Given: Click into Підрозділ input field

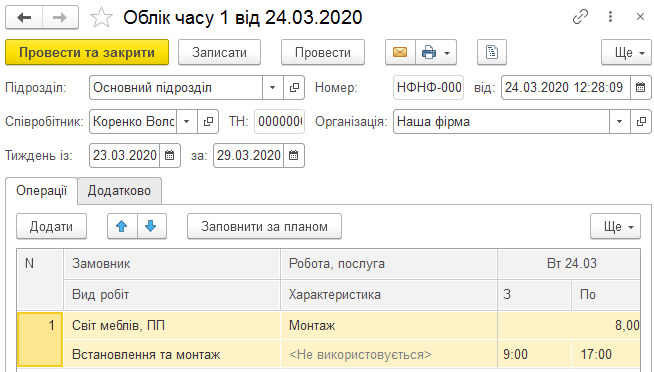Looking at the screenshot, I should (x=176, y=88).
